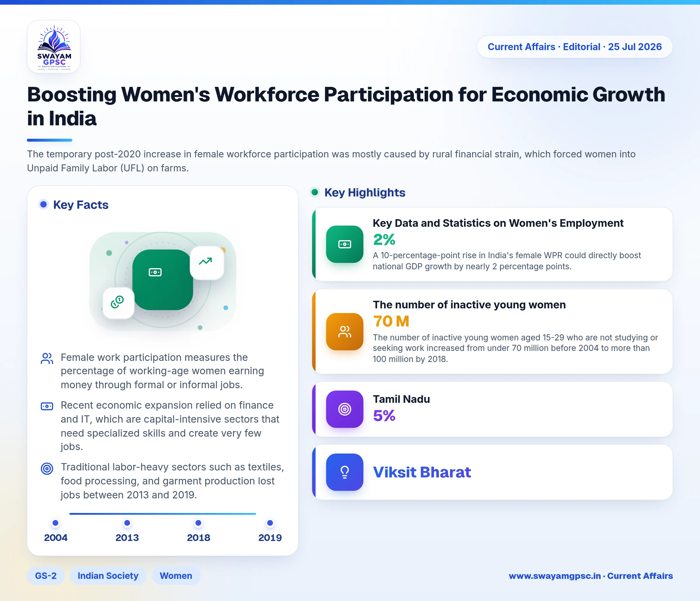This screenshot has height=601, width=700.
Task: Click the orange people icon for inactive women
Action: 344,332
